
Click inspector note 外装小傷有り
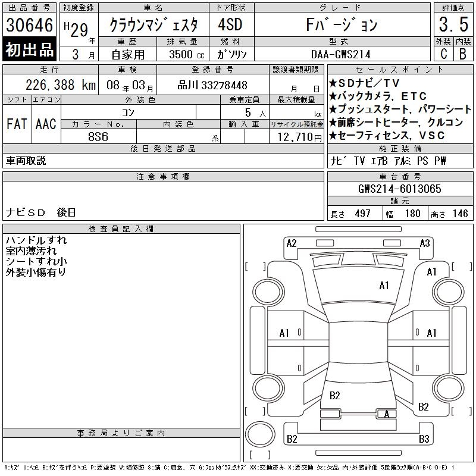(36, 272)
